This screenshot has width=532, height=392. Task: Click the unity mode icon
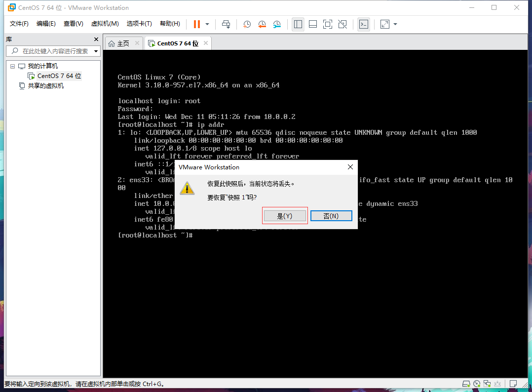coord(342,24)
